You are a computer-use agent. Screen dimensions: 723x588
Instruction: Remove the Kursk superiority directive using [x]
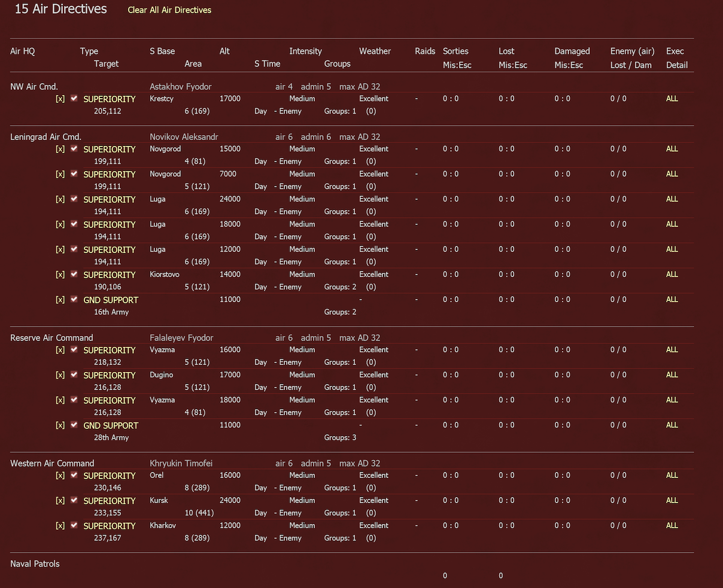click(60, 501)
